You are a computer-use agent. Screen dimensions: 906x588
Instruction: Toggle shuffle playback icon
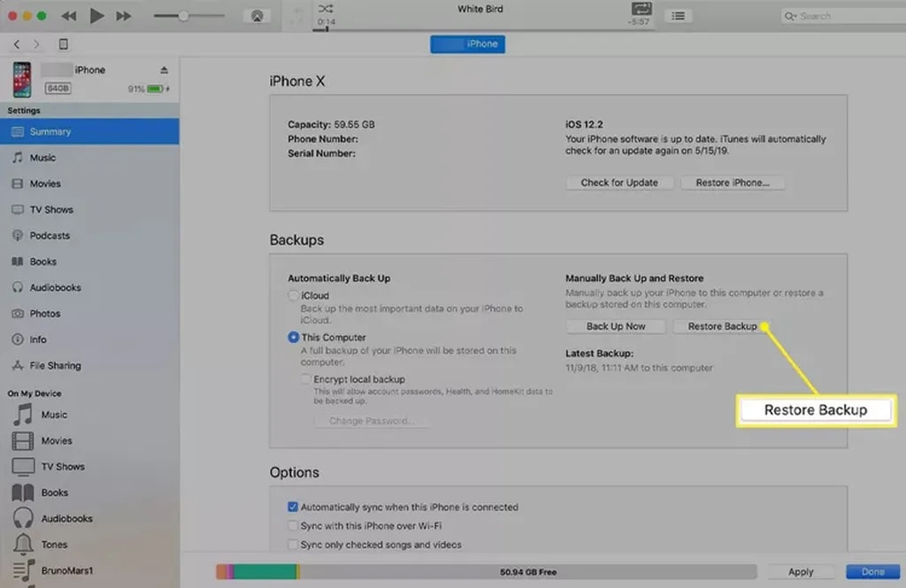pyautogui.click(x=326, y=8)
